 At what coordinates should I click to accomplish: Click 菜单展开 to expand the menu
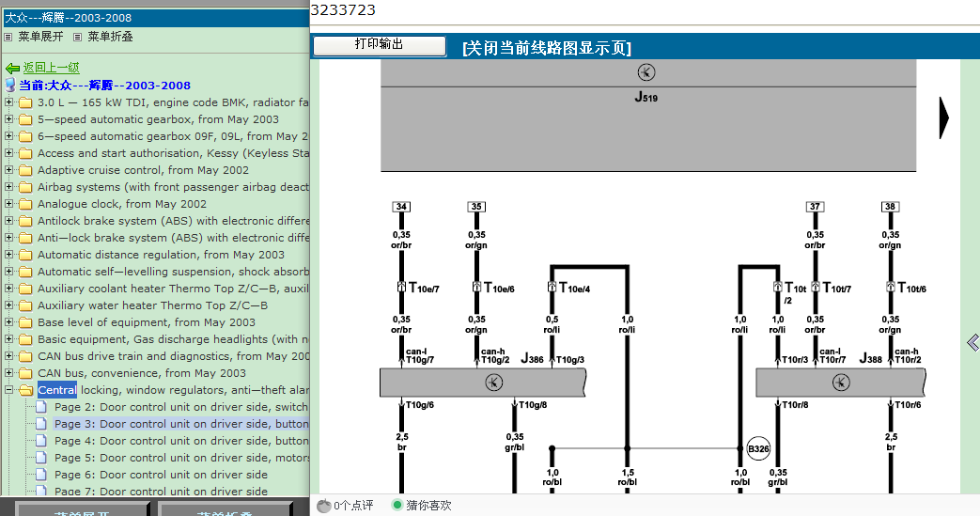(x=40, y=37)
